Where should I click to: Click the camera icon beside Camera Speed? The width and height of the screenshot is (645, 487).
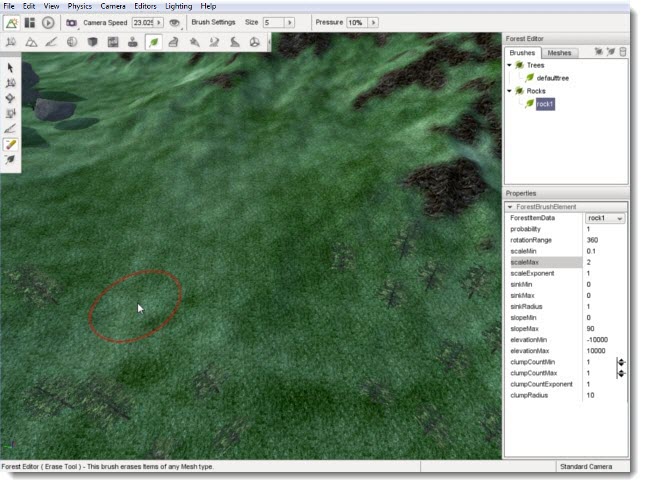pos(71,22)
